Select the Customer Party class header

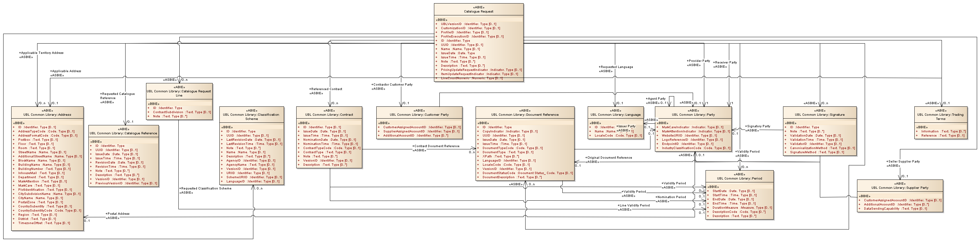(419, 114)
